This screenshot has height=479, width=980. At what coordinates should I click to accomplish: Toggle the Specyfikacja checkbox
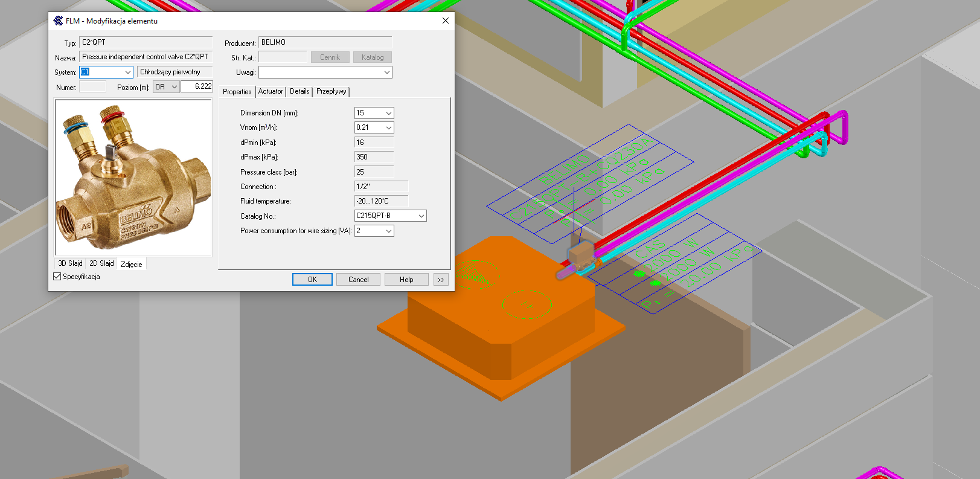pyautogui.click(x=57, y=277)
